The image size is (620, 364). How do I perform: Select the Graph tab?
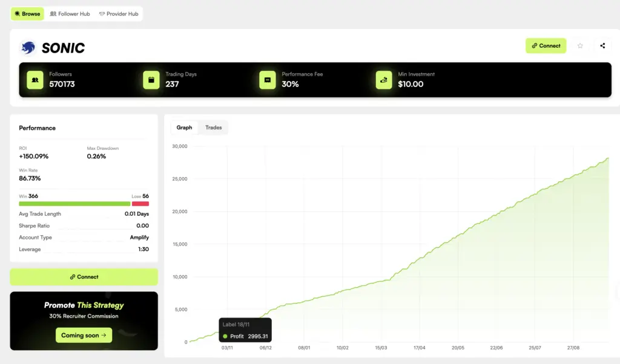tap(184, 128)
